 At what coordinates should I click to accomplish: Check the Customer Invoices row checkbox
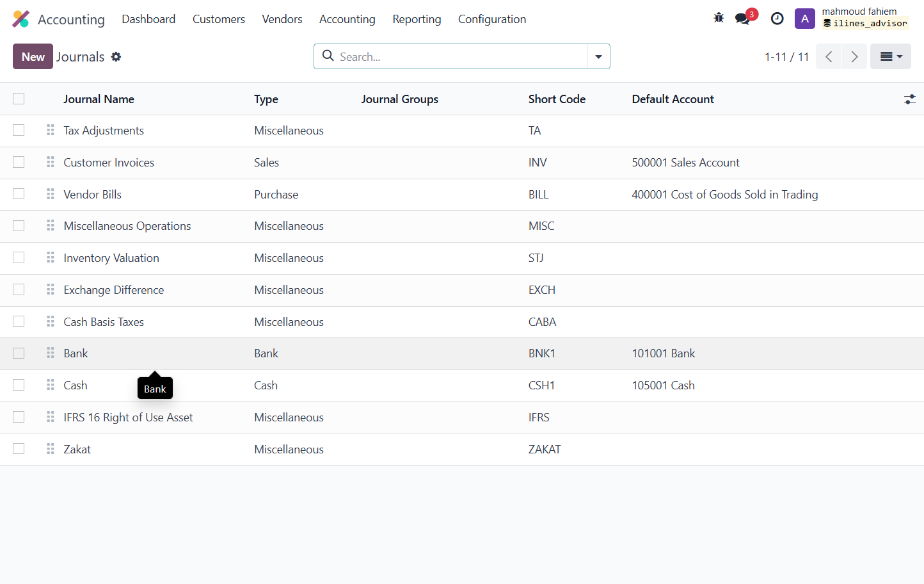pos(19,162)
